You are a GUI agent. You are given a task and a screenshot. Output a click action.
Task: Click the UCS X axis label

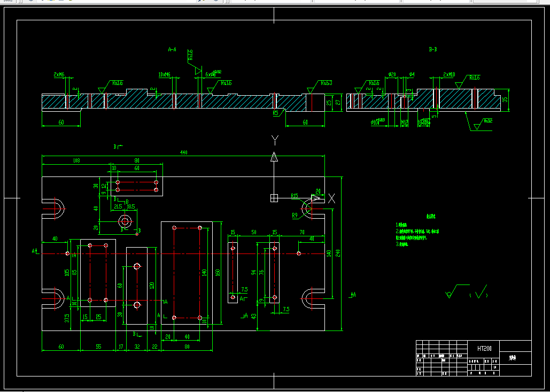tap(331, 198)
